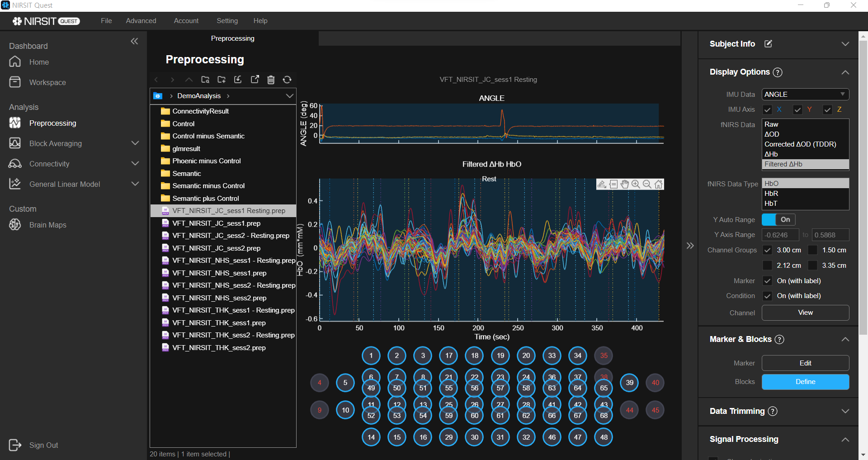The height and width of the screenshot is (460, 868).
Task: Click the Marker Edit button
Action: click(x=805, y=363)
